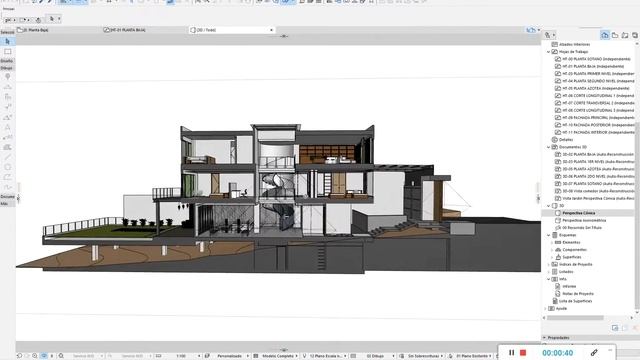Open the 03 Dibujo dropdown
The image size is (640, 360).
click(x=373, y=356)
